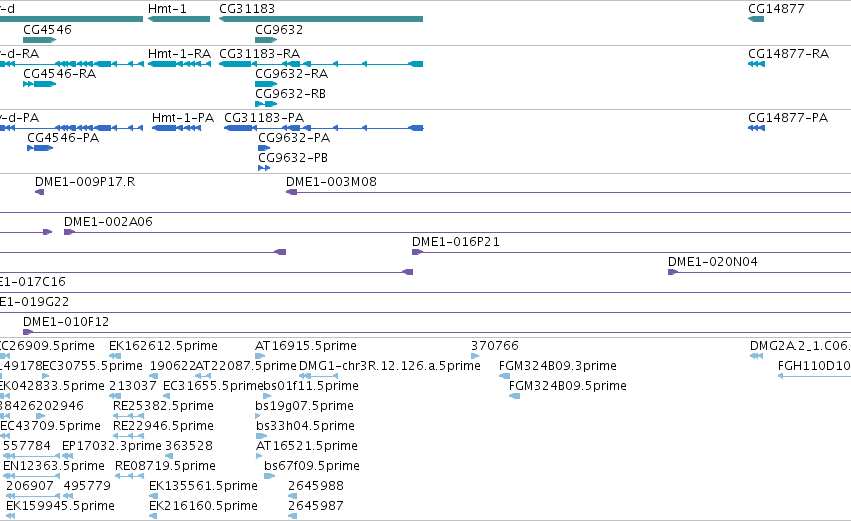The image size is (851, 521).
Task: Open BAC clone DME1-020N04
Action: [713, 262]
